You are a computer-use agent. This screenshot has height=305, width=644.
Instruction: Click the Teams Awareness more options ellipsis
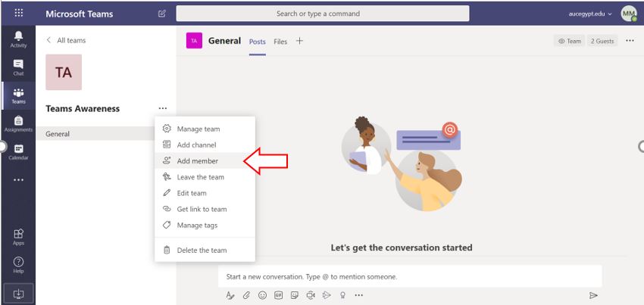coord(163,108)
